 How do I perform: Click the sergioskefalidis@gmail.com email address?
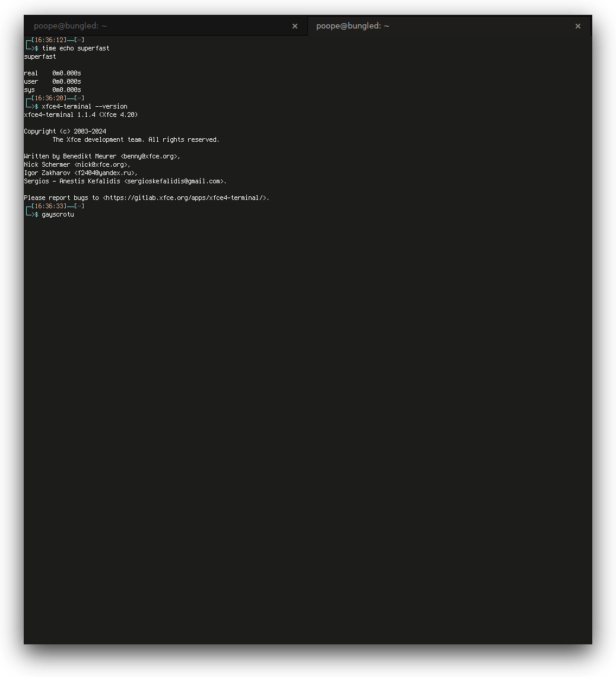pyautogui.click(x=174, y=182)
